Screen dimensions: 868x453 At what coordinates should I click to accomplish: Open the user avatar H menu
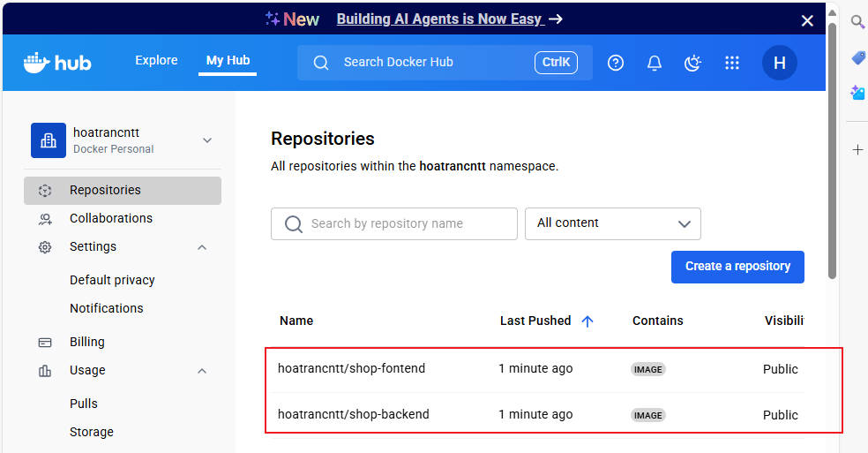[779, 63]
